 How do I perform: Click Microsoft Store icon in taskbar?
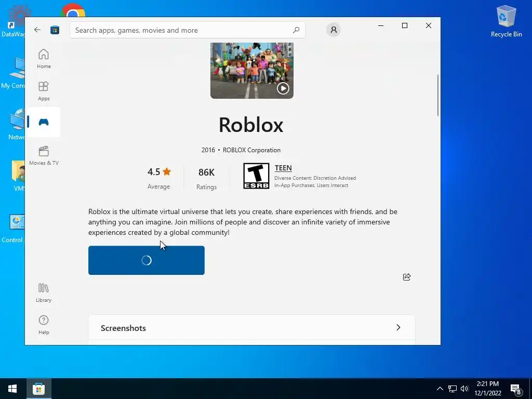[x=38, y=389]
